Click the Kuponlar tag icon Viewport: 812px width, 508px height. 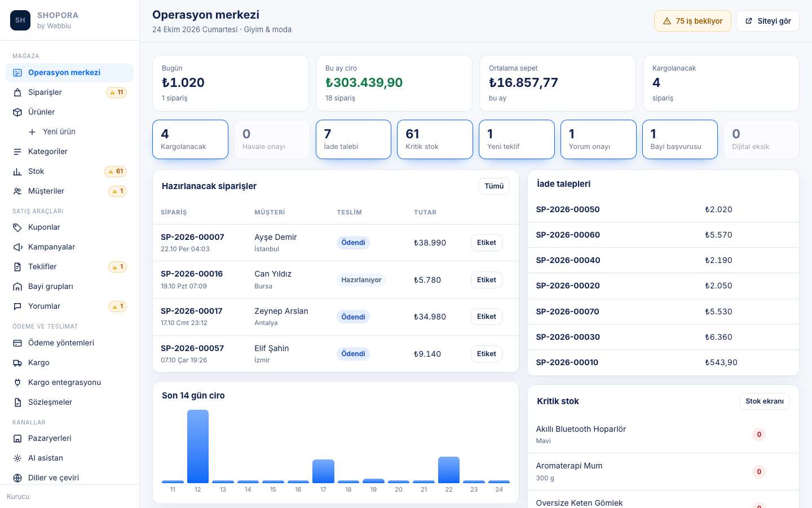(x=17, y=227)
